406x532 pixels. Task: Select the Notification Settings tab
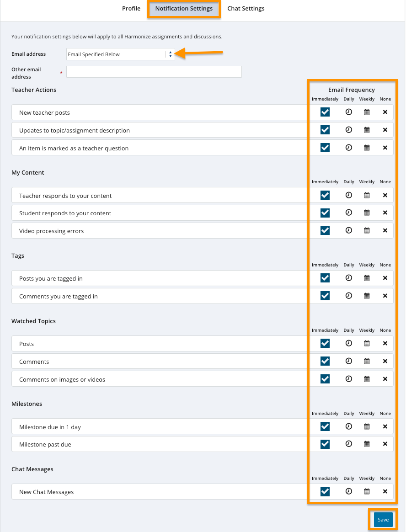tap(184, 9)
